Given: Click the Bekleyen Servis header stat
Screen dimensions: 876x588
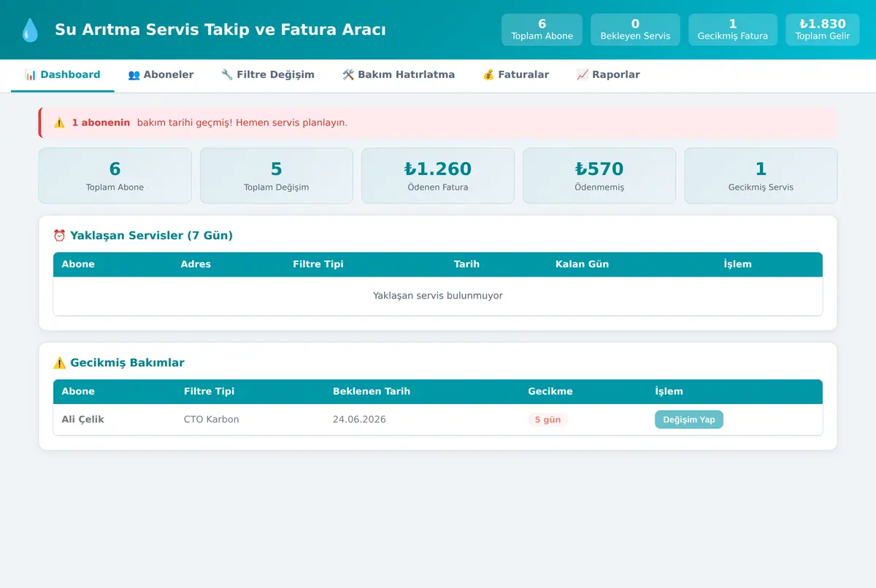Looking at the screenshot, I should pyautogui.click(x=635, y=30).
